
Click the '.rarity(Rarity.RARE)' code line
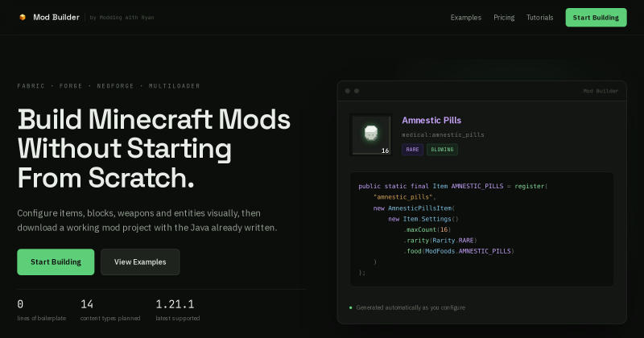tap(440, 241)
